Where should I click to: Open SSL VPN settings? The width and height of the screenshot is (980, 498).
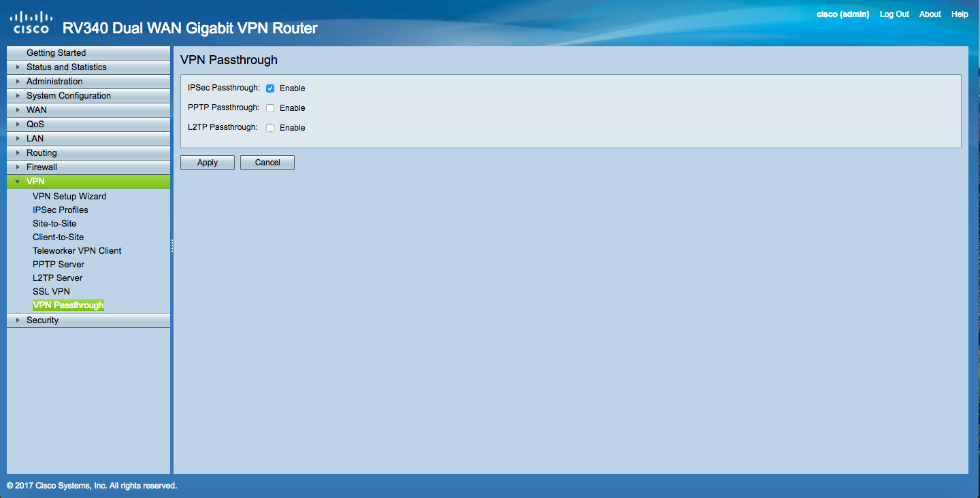(x=51, y=292)
